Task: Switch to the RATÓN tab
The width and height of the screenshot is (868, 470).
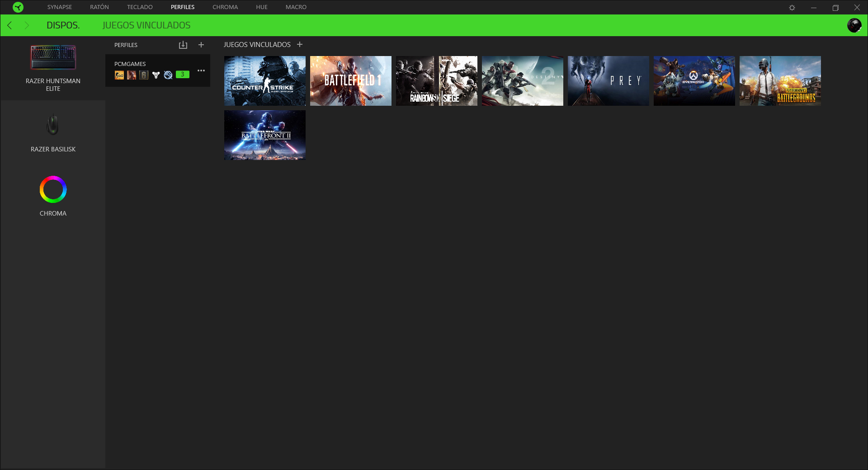Action: coord(99,7)
